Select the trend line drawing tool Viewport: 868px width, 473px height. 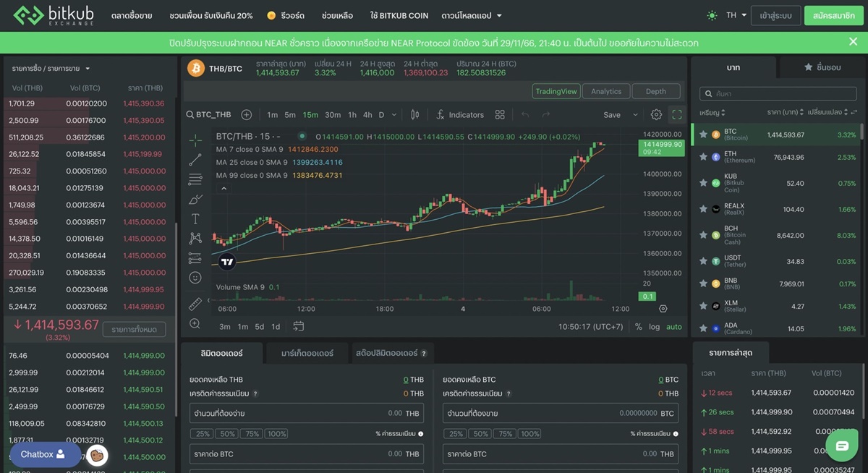(195, 159)
